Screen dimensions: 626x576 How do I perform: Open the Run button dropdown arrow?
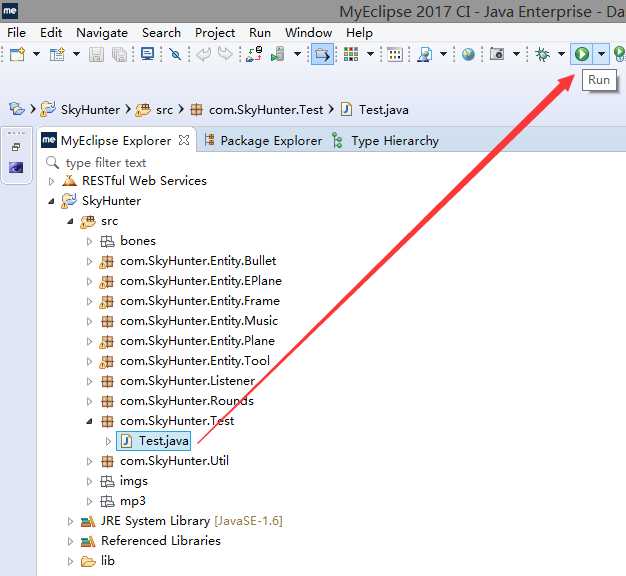601,54
